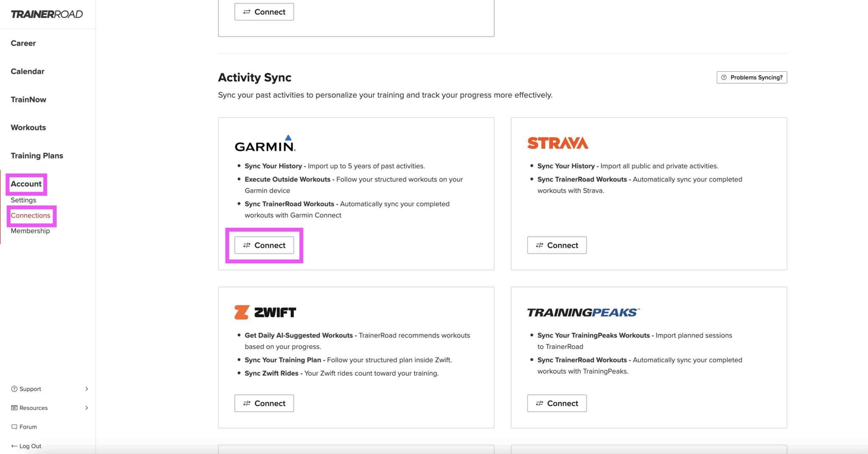Connect your Strava account
868x454 pixels.
pos(556,245)
